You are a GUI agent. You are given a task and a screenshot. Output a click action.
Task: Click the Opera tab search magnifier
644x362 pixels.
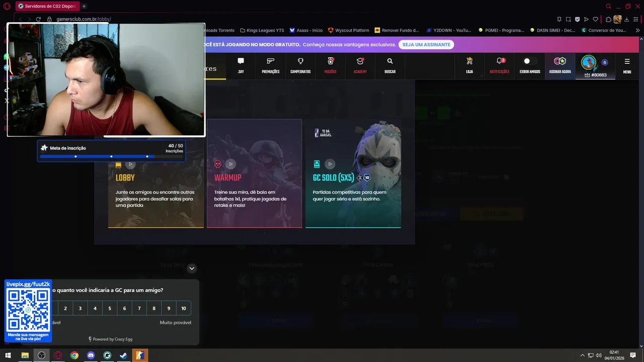tap(608, 6)
